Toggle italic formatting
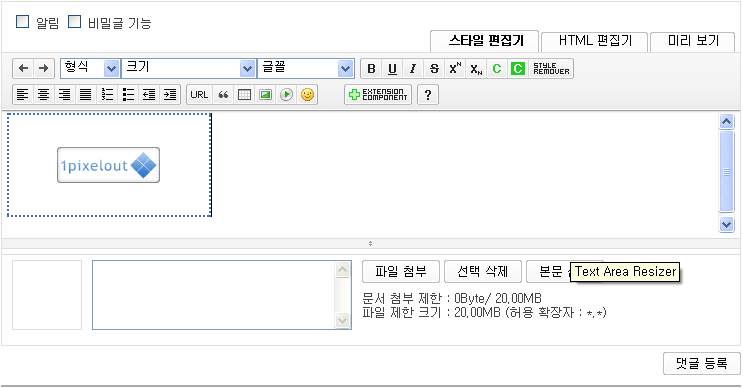This screenshot has height=388, width=743. point(413,69)
